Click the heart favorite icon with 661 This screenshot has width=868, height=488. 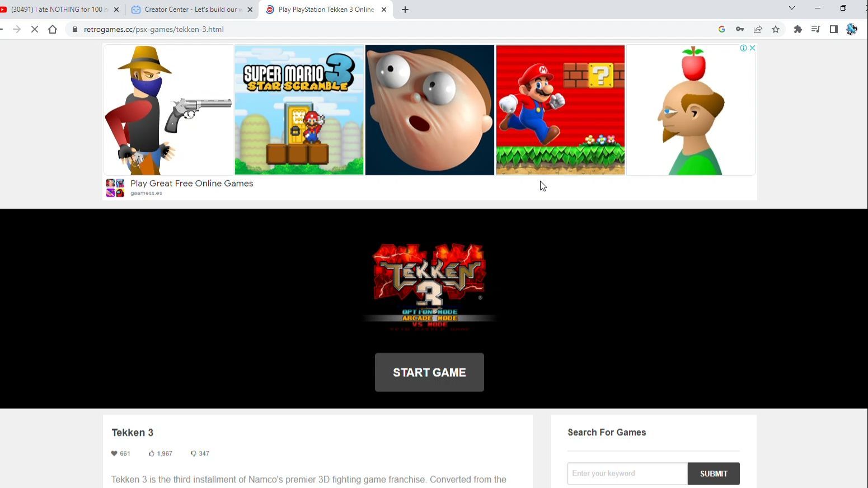coord(114,454)
